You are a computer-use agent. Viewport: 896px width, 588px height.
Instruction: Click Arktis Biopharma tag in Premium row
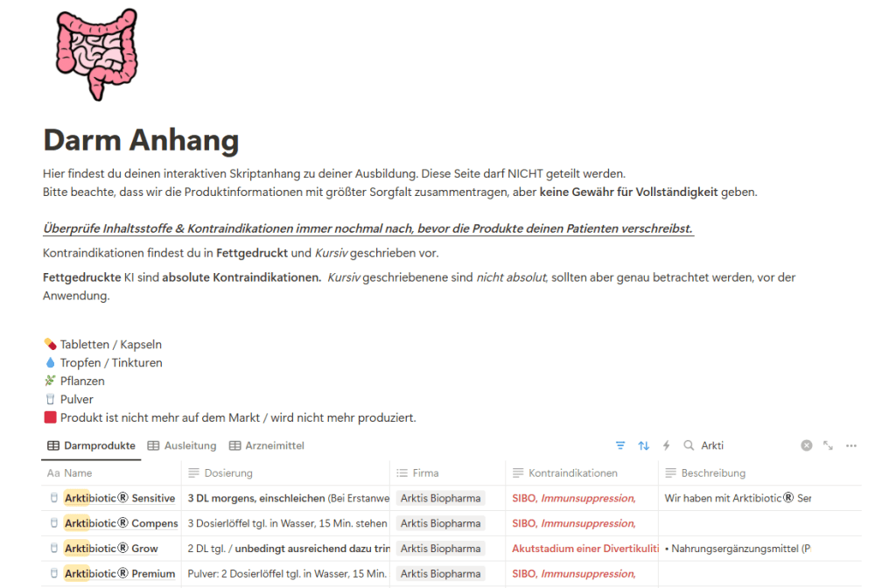pos(441,574)
